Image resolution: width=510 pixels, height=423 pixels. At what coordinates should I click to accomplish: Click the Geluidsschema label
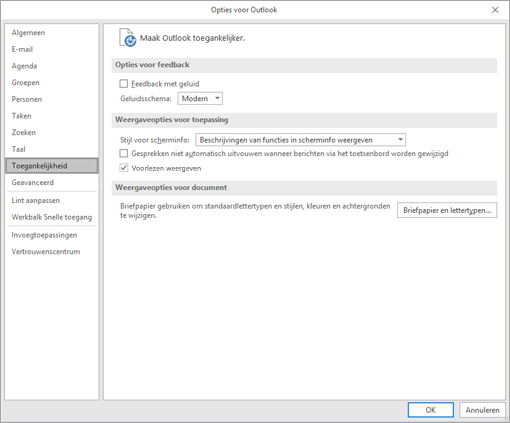[146, 99]
